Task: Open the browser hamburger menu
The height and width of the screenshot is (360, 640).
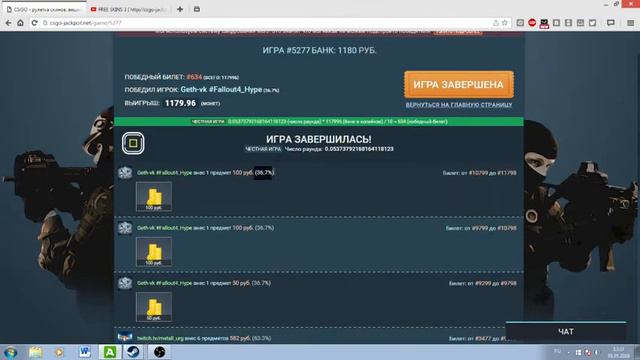Action: click(x=631, y=23)
